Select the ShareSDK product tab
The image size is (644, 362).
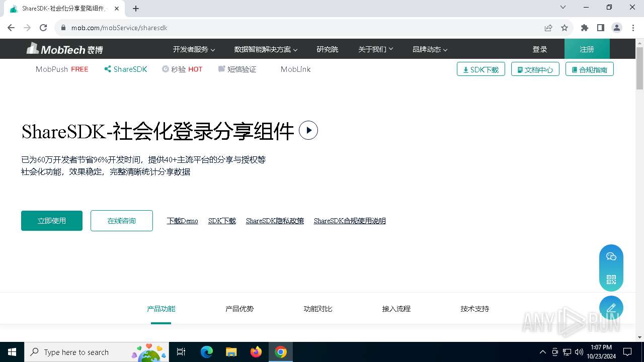(126, 69)
